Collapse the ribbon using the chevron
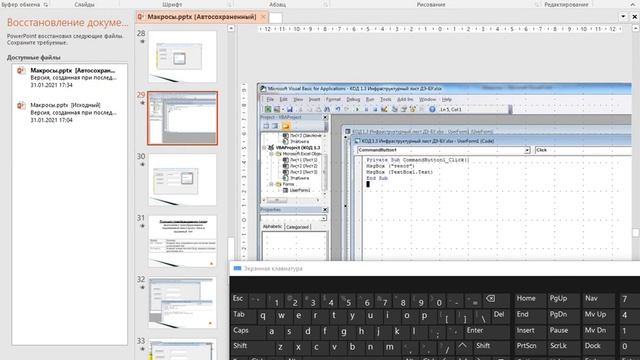640x360 pixels. pos(633,4)
